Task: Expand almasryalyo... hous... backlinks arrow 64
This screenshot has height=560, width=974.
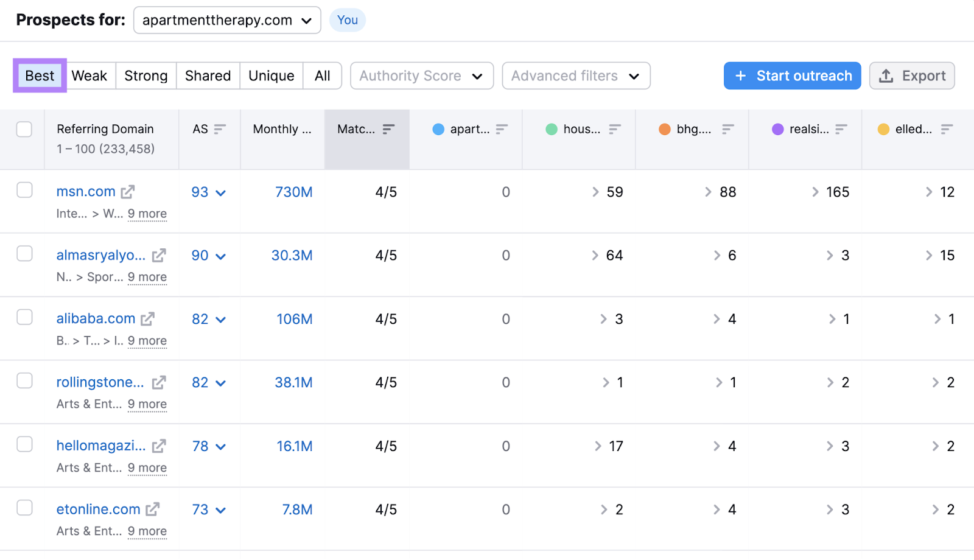Action: point(595,256)
